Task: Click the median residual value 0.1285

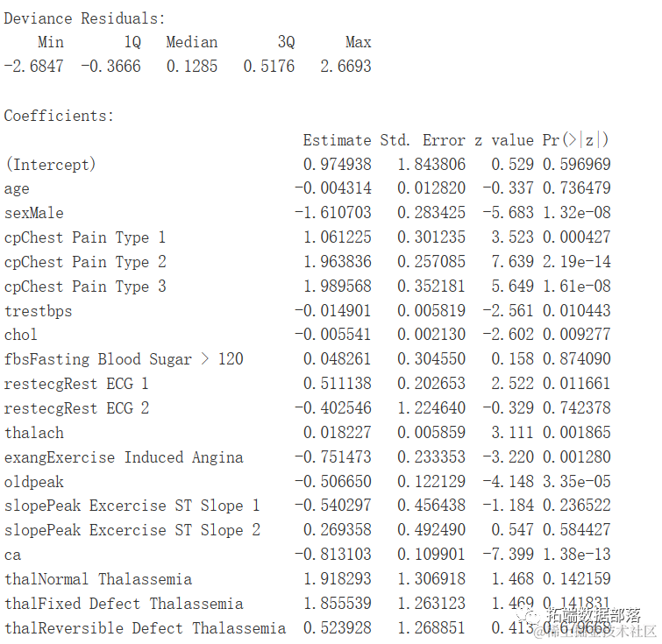Action: pyautogui.click(x=192, y=67)
